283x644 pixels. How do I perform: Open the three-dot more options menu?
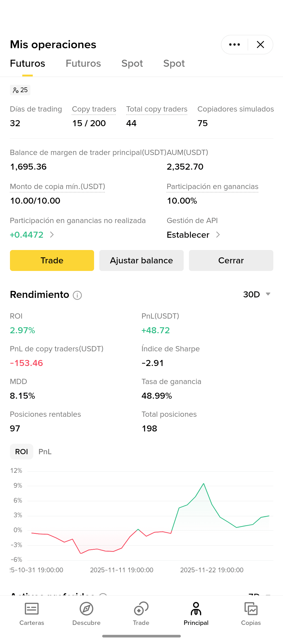click(x=235, y=45)
